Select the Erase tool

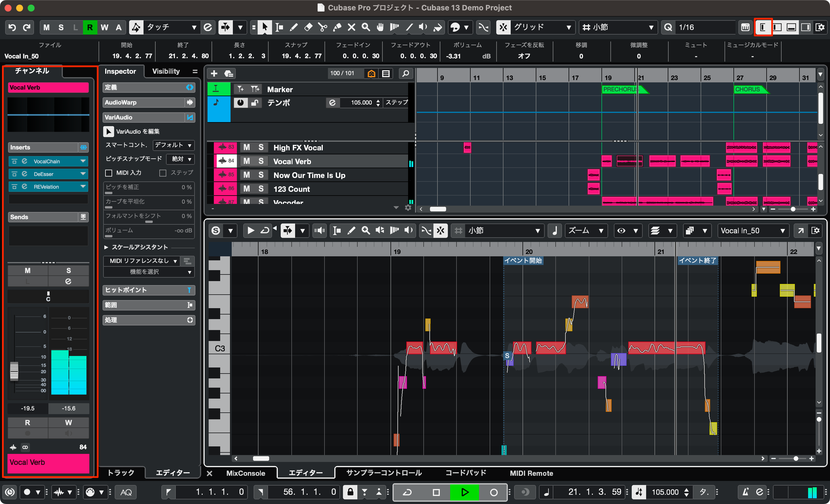point(308,27)
